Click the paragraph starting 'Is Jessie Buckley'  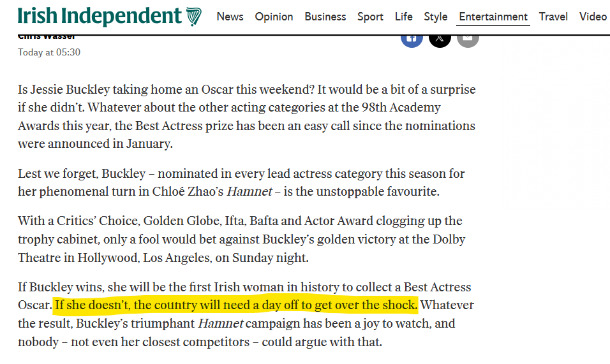point(247,117)
